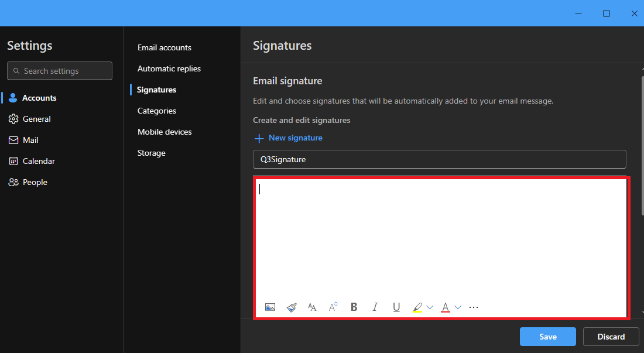Image resolution: width=644 pixels, height=353 pixels.
Task: Save the signature changes
Action: point(548,337)
